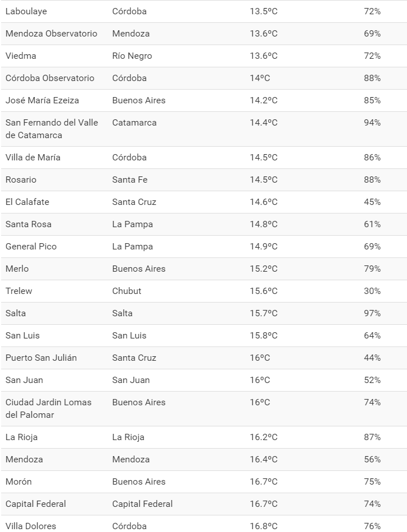Click the Puerto San Julián station
The width and height of the screenshot is (407, 532).
coord(41,358)
